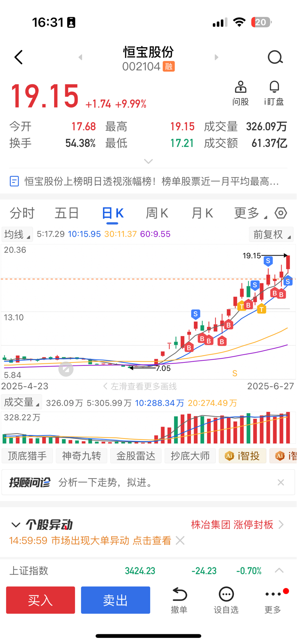This screenshot has width=297, height=644.
Task: Select the 神奇九转 indicator
Action: [x=81, y=456]
